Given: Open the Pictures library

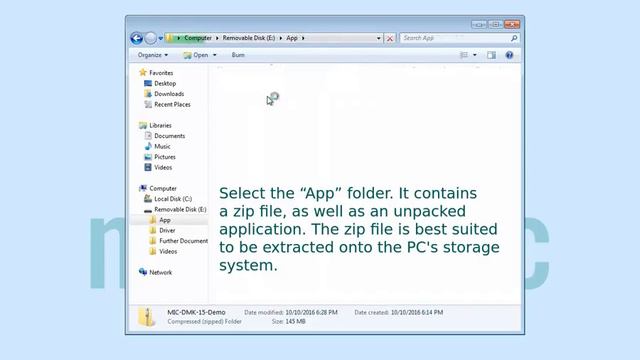Looking at the screenshot, I should tap(165, 157).
